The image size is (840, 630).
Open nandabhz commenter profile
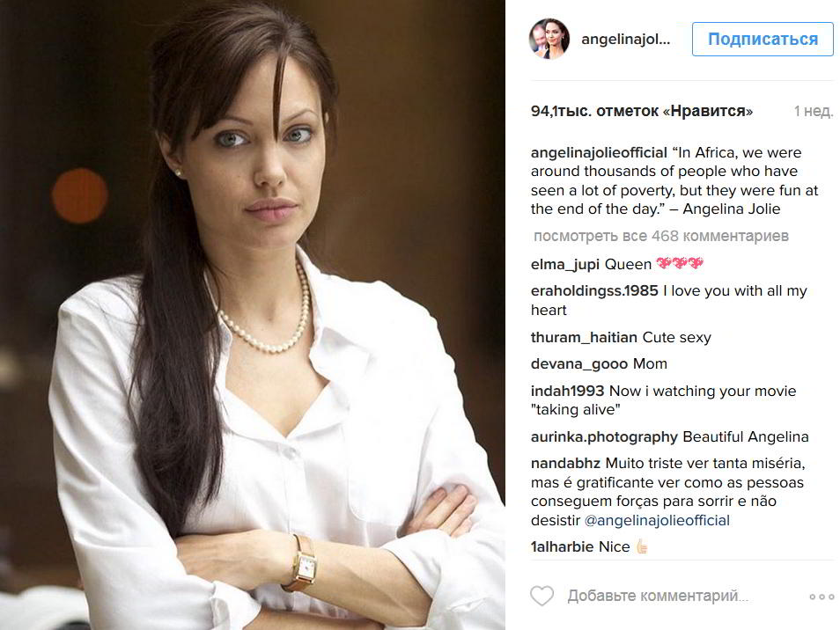(565, 463)
